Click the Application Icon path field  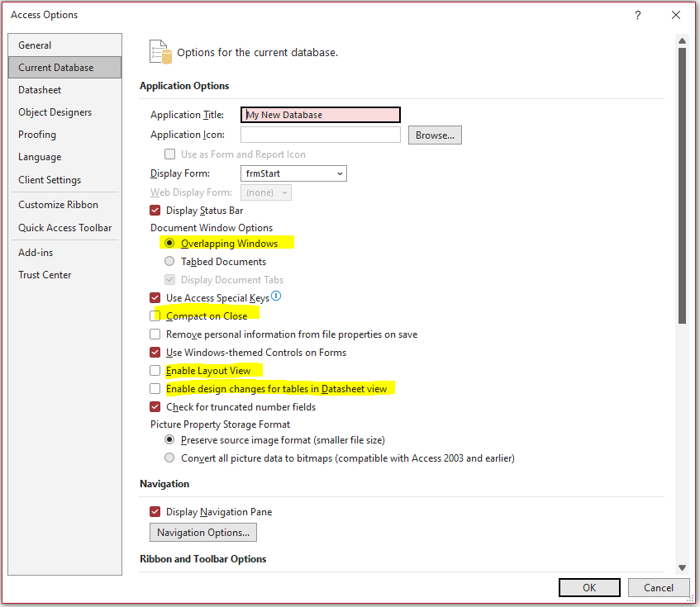(x=321, y=135)
